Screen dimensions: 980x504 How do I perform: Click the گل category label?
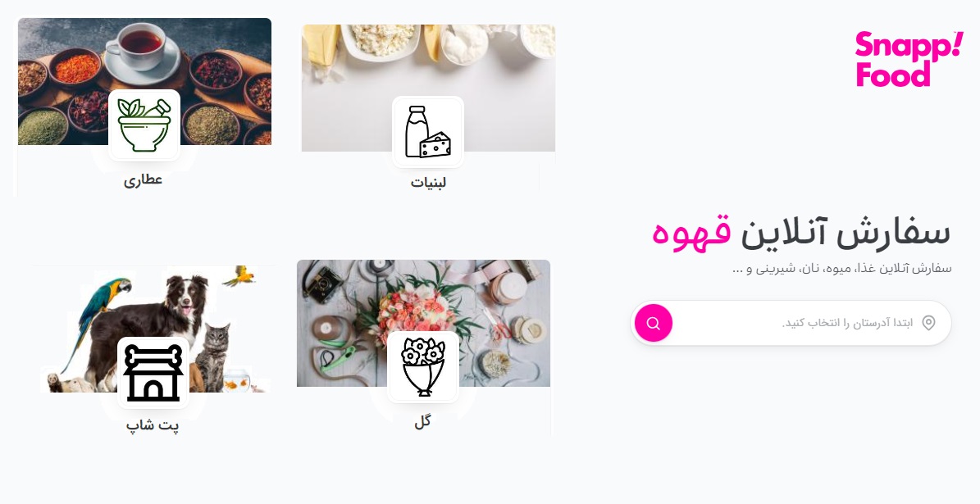423,421
